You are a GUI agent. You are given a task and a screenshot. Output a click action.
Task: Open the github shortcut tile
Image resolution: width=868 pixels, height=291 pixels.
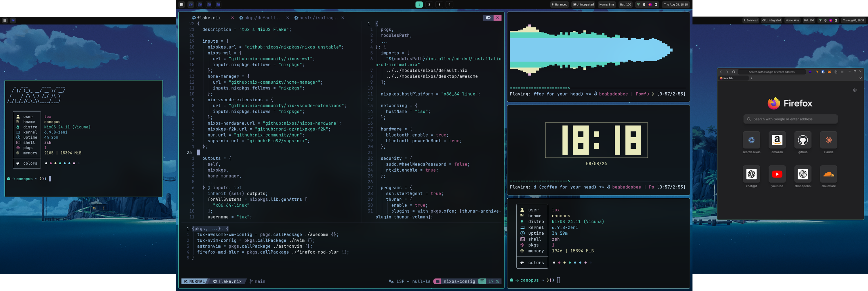tap(803, 140)
